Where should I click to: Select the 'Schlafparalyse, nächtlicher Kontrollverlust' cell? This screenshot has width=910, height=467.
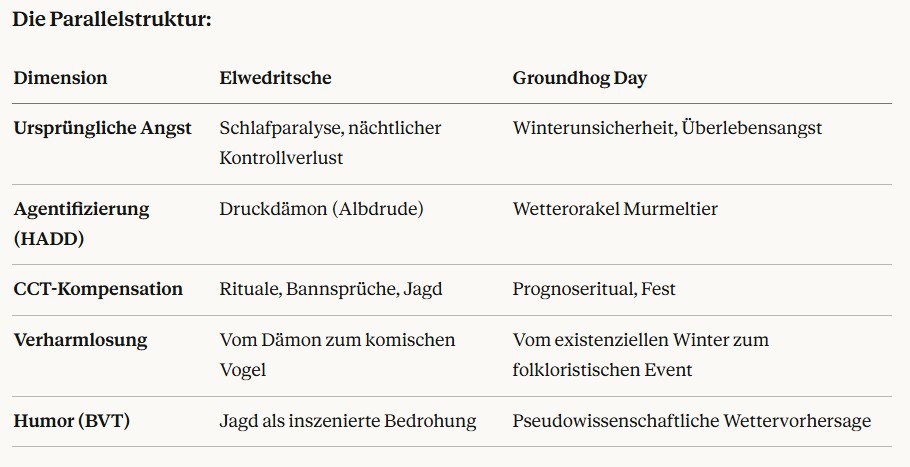330,143
